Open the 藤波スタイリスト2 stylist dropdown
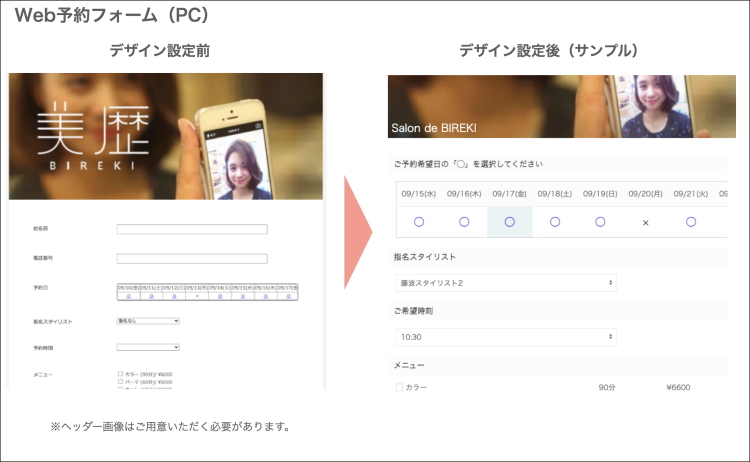This screenshot has height=462, width=750. click(506, 283)
